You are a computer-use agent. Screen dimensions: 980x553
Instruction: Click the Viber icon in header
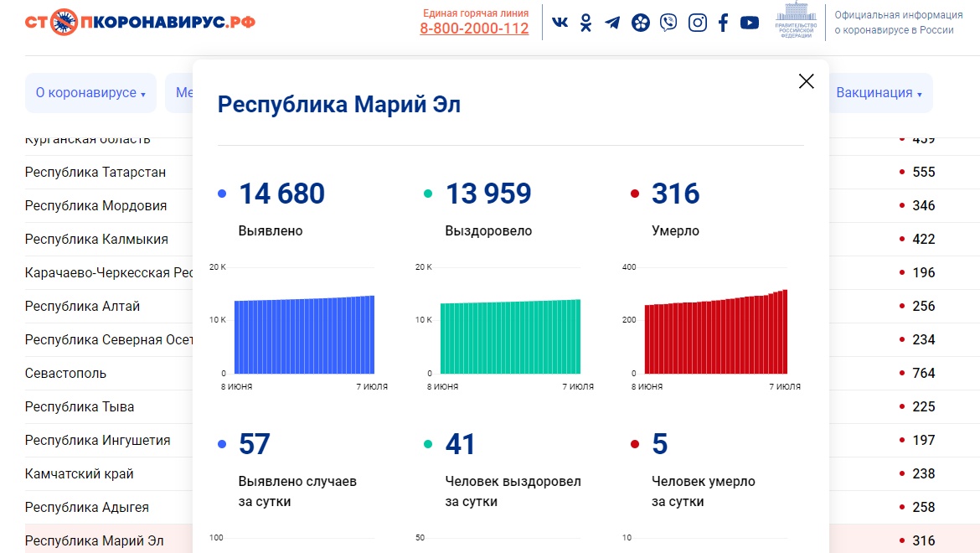668,23
